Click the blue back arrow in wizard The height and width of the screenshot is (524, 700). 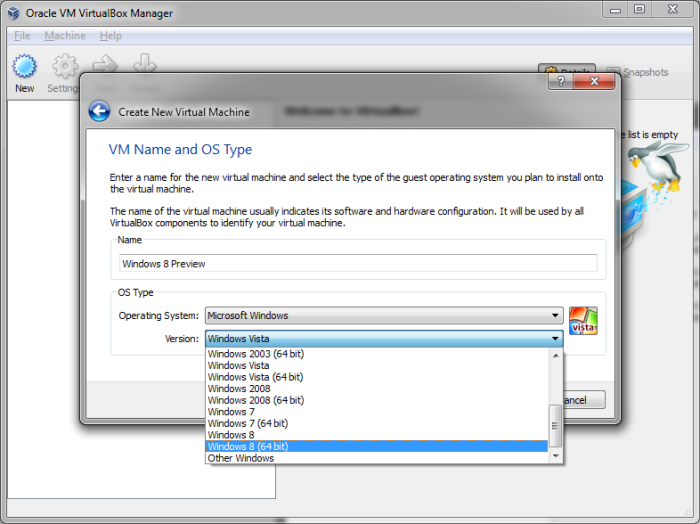pos(99,111)
